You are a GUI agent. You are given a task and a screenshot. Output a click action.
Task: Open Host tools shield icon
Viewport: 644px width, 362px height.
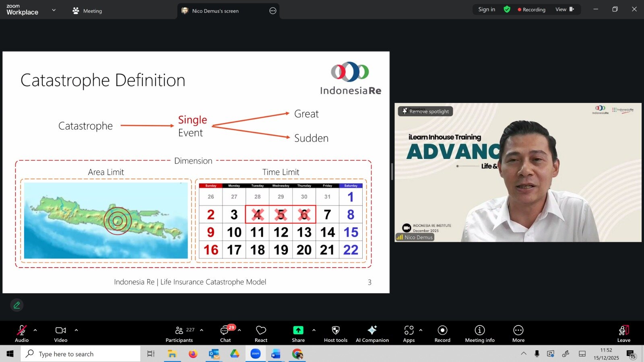(335, 333)
